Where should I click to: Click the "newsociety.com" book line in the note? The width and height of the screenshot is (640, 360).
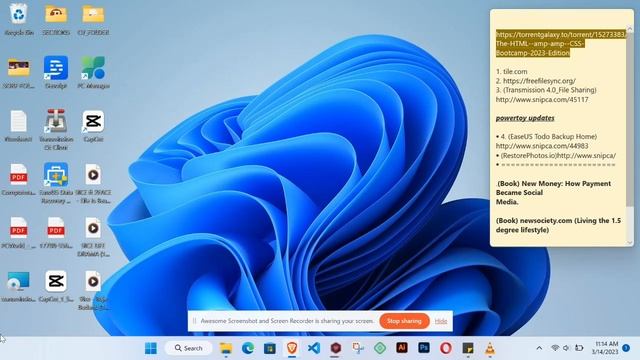558,225
